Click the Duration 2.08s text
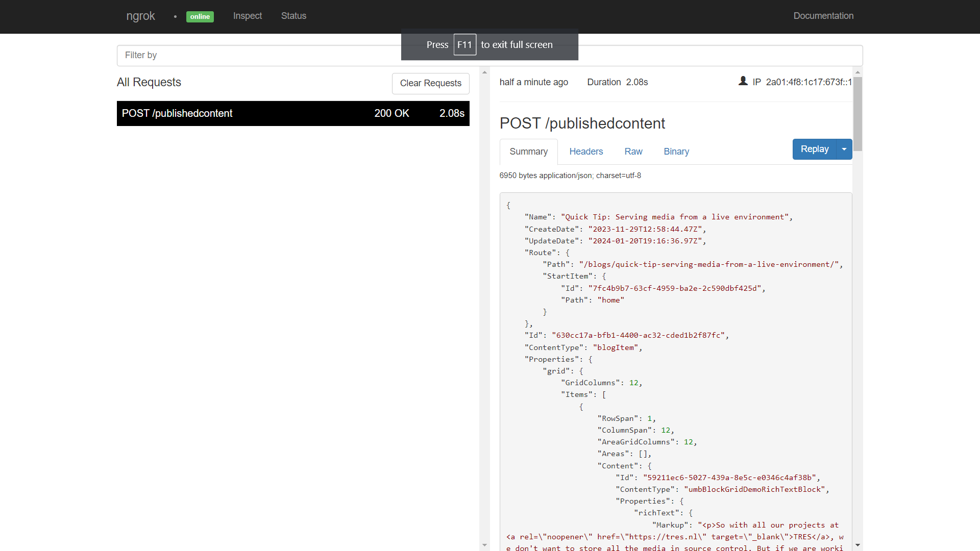This screenshot has height=551, width=980. pos(617,82)
